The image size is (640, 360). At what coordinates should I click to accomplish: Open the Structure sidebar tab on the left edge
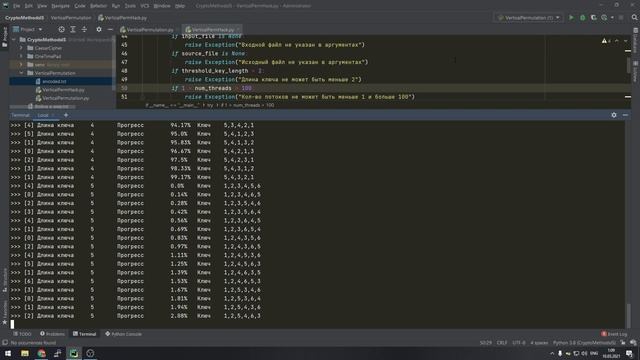(4, 280)
